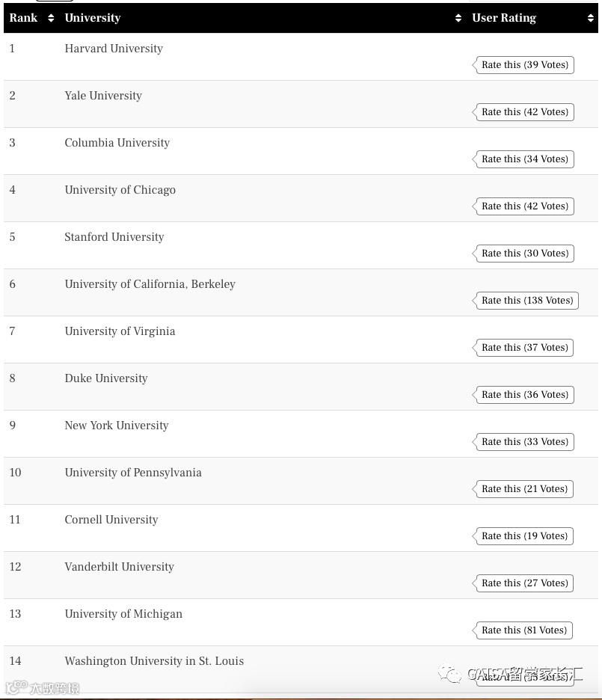Click sort arrows beside University header
The width and height of the screenshot is (602, 700).
coord(458,18)
